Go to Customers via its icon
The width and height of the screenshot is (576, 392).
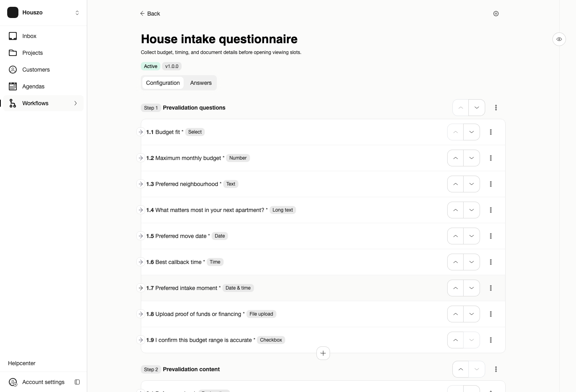[x=13, y=70]
